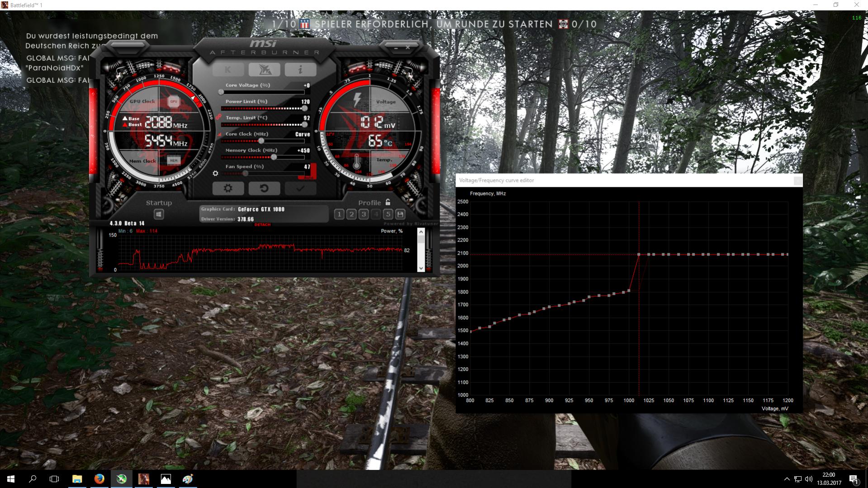The image size is (868, 488).
Task: Select profile slot 3
Action: click(x=364, y=214)
